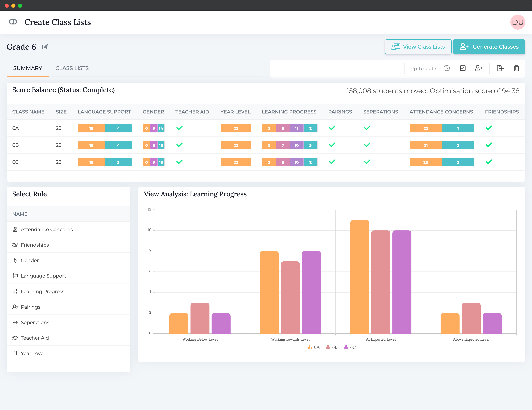
Task: Click the add-student icon in toolbar
Action: 479,68
